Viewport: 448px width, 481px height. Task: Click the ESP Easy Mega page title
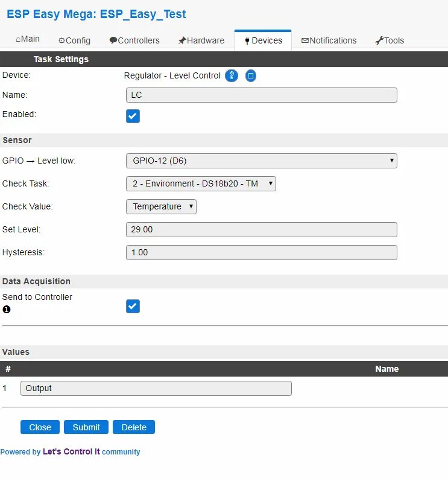click(x=96, y=14)
